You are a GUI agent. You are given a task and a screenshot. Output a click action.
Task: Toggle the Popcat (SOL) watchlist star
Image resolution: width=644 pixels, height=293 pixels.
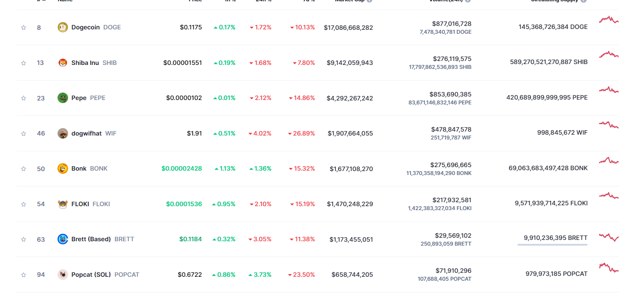[x=24, y=275]
